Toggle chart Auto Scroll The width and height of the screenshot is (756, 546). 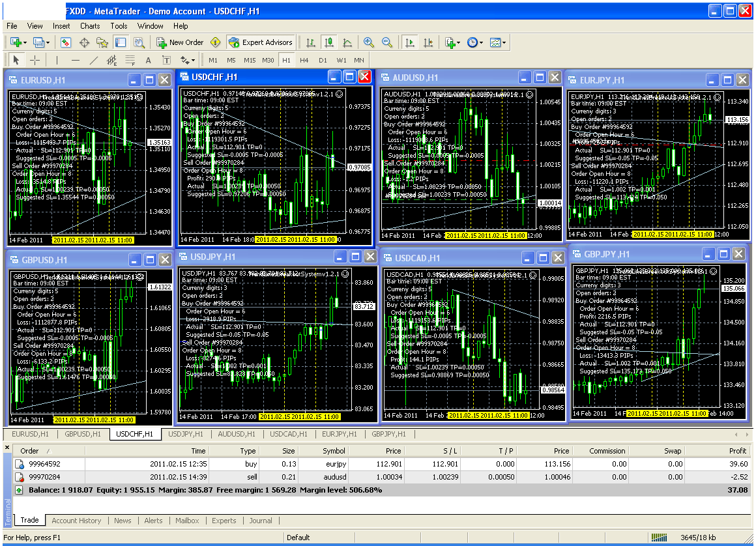[410, 42]
